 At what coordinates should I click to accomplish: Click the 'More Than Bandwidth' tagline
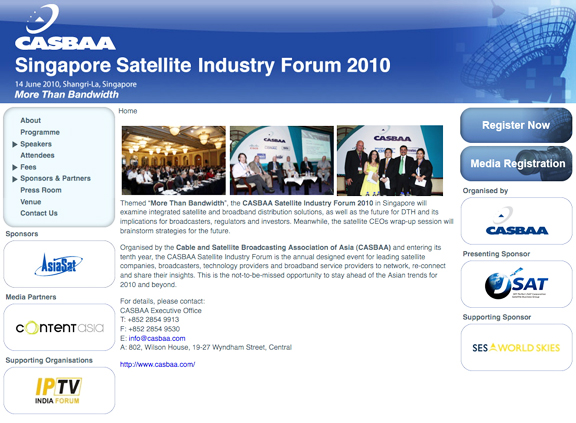(x=66, y=95)
